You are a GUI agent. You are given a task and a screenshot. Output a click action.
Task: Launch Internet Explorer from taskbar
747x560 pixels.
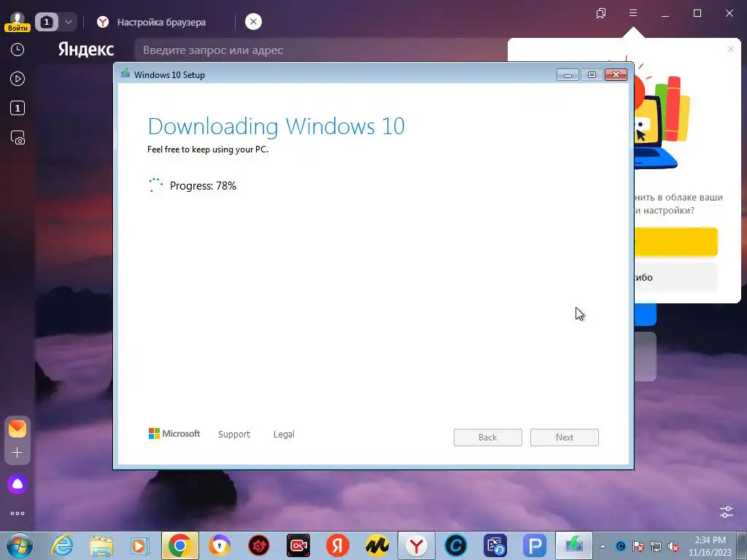tap(62, 545)
